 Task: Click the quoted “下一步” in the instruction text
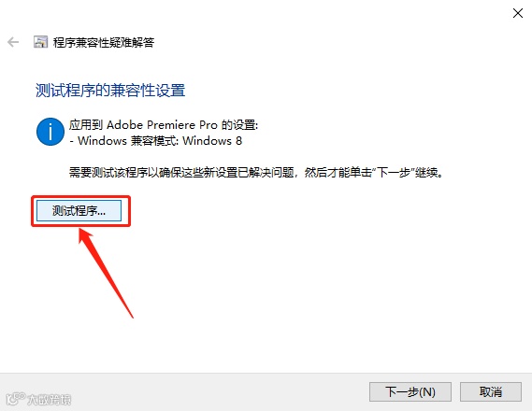(x=394, y=173)
